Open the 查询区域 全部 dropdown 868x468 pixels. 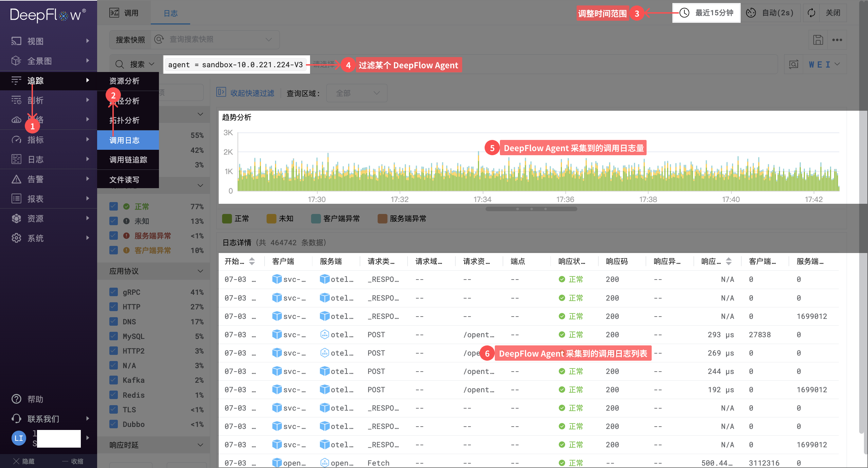(357, 93)
